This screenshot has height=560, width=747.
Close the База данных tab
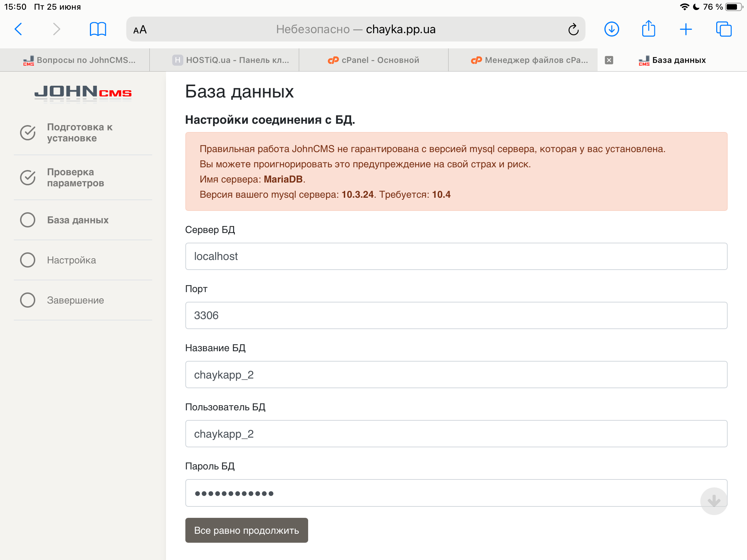[x=609, y=60]
